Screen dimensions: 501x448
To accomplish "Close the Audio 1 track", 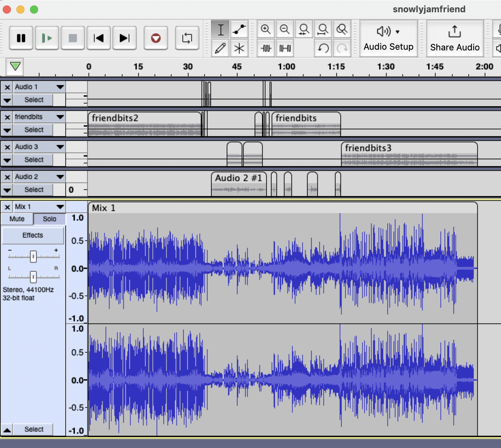I will [7, 87].
